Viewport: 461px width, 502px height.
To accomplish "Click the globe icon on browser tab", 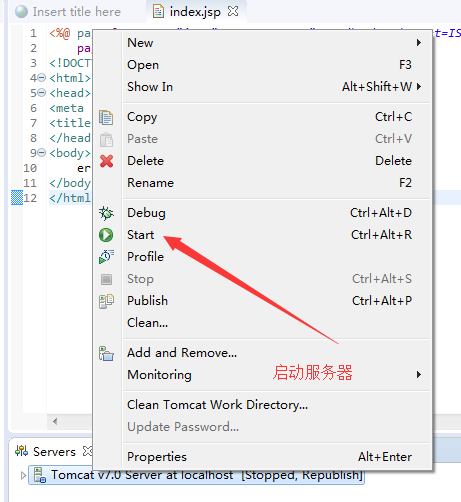I will [21, 12].
